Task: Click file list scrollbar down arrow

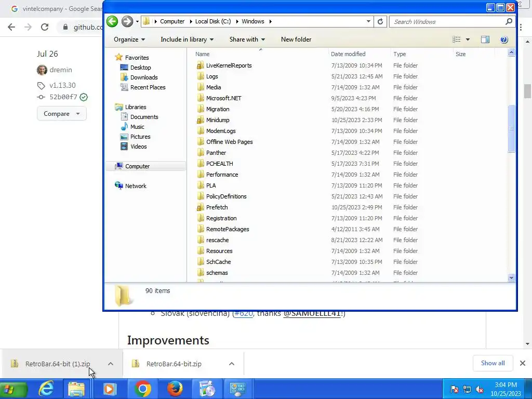Action: [x=511, y=278]
